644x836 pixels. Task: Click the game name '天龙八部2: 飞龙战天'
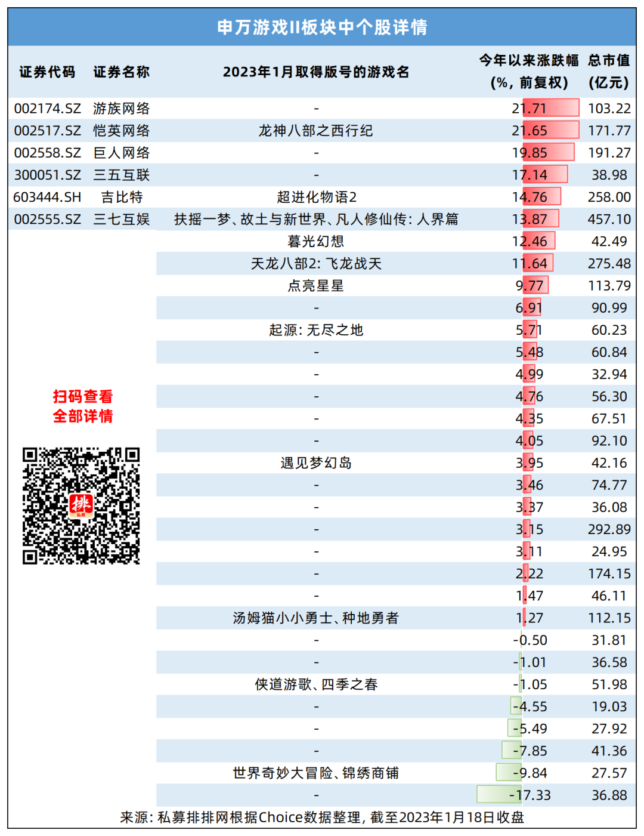[x=316, y=263]
